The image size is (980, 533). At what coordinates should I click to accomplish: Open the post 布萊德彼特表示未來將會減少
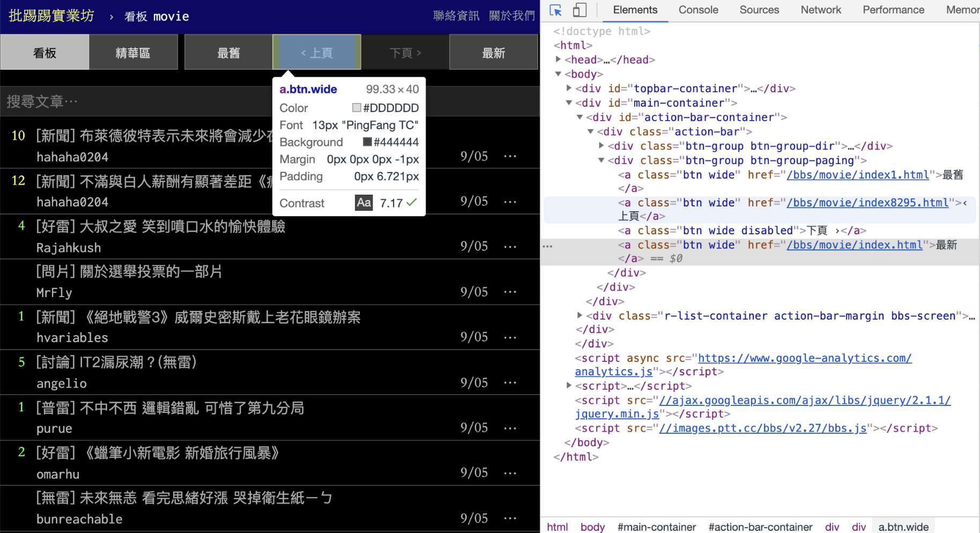(x=154, y=136)
